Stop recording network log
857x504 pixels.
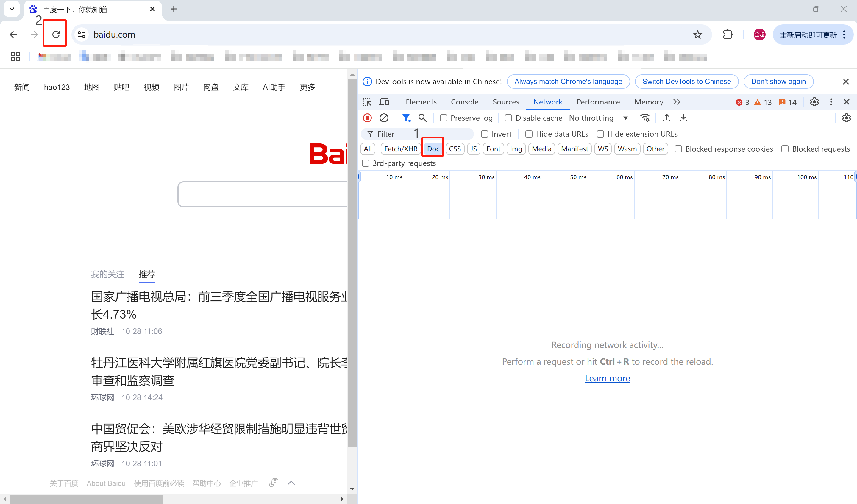point(367,118)
